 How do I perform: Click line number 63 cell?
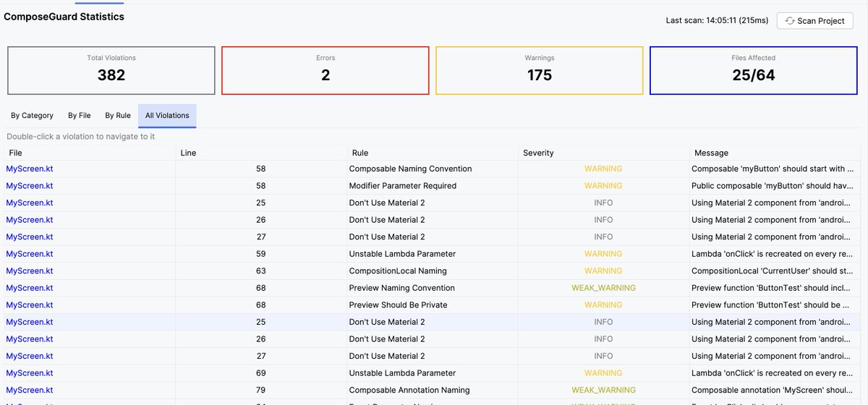(x=261, y=271)
